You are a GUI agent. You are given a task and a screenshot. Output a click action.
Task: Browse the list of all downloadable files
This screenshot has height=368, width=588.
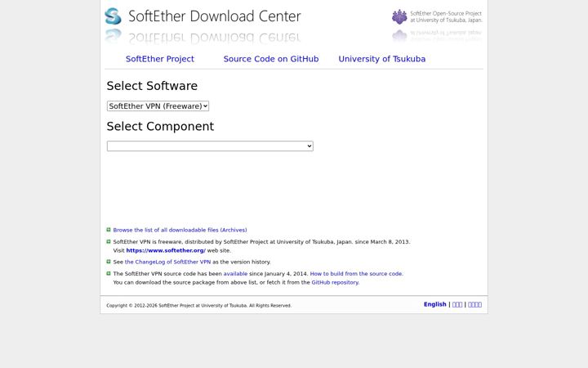click(180, 230)
